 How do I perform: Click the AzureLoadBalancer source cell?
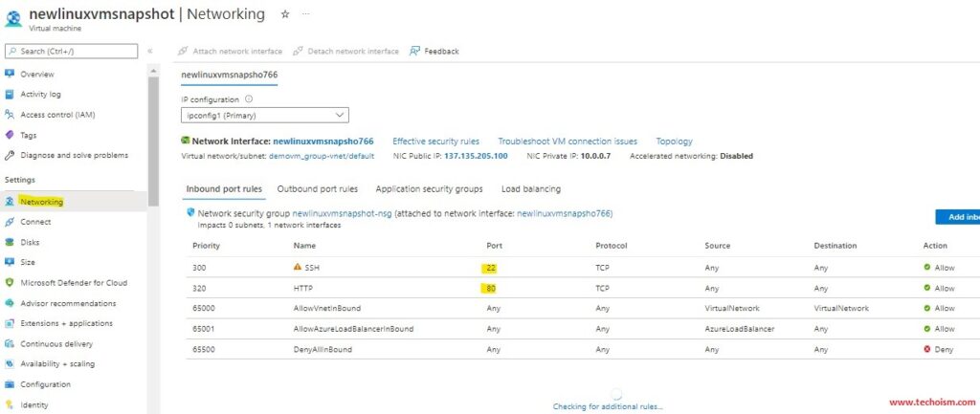740,329
